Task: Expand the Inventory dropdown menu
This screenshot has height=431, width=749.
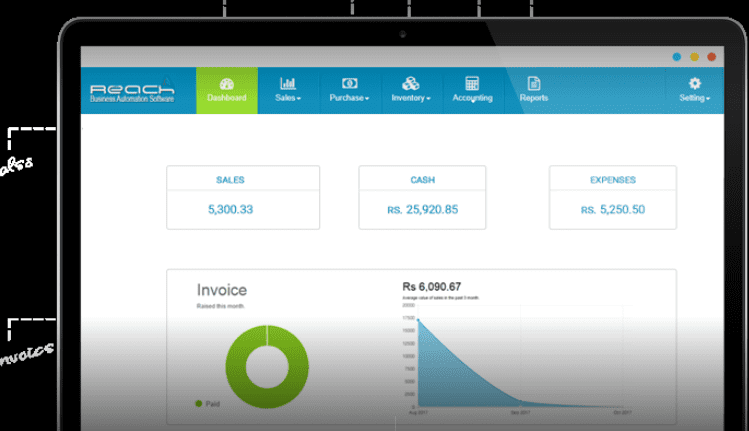Action: [428, 98]
